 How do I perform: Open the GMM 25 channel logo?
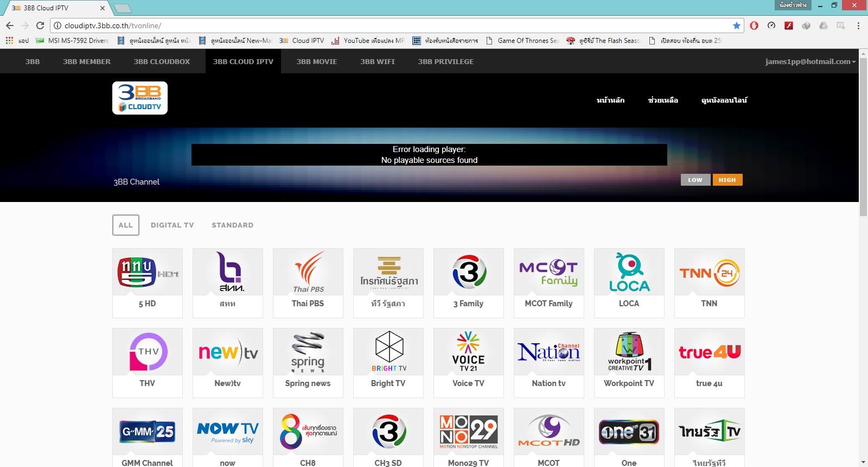[x=148, y=432]
